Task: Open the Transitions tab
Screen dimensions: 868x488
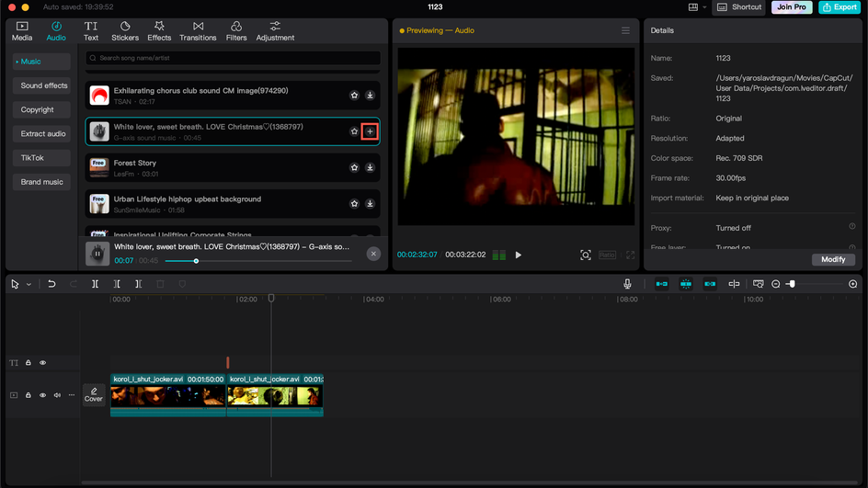Action: [198, 31]
